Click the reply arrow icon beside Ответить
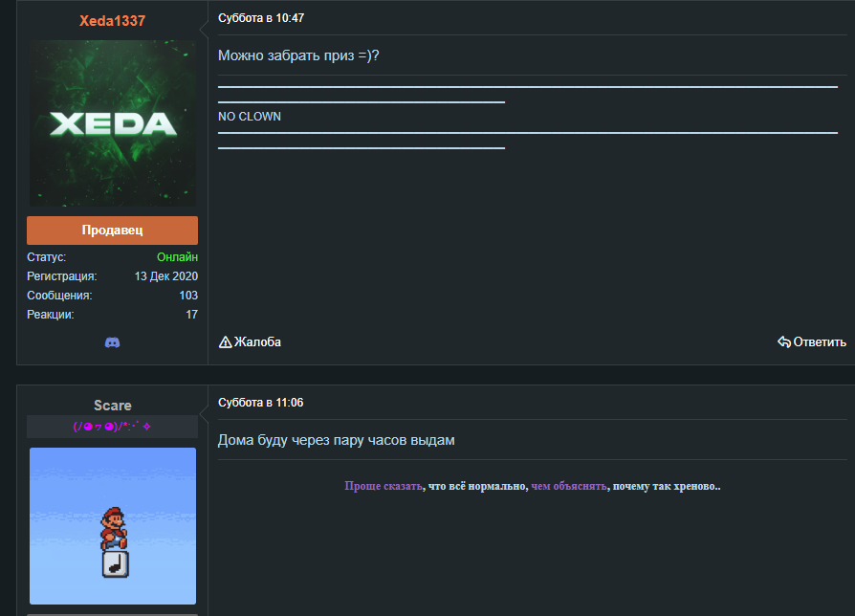 784,342
